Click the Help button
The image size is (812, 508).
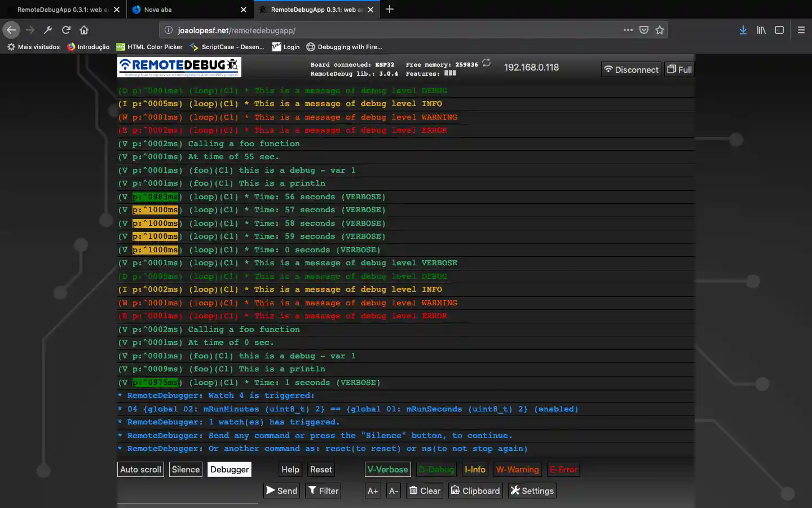[x=290, y=469]
